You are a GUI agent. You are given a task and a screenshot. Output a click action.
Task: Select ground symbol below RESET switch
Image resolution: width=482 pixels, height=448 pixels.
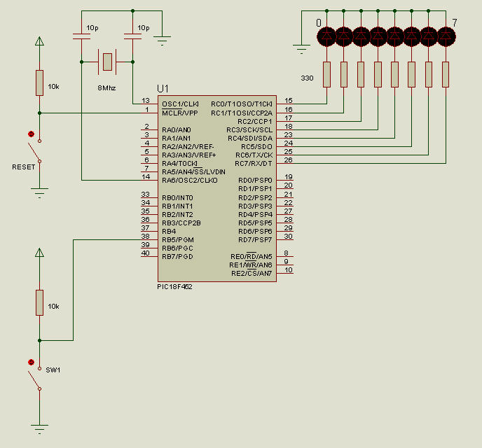click(x=39, y=193)
